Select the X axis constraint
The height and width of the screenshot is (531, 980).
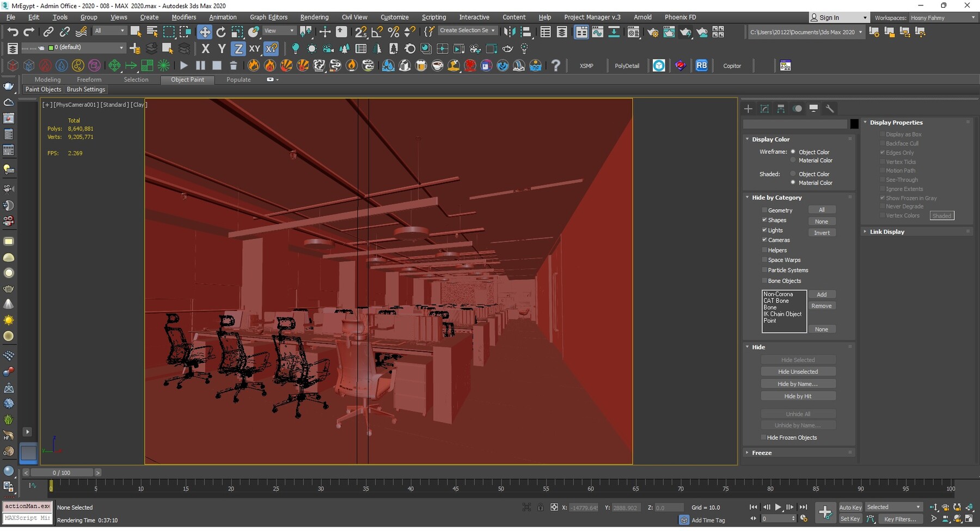click(x=205, y=48)
